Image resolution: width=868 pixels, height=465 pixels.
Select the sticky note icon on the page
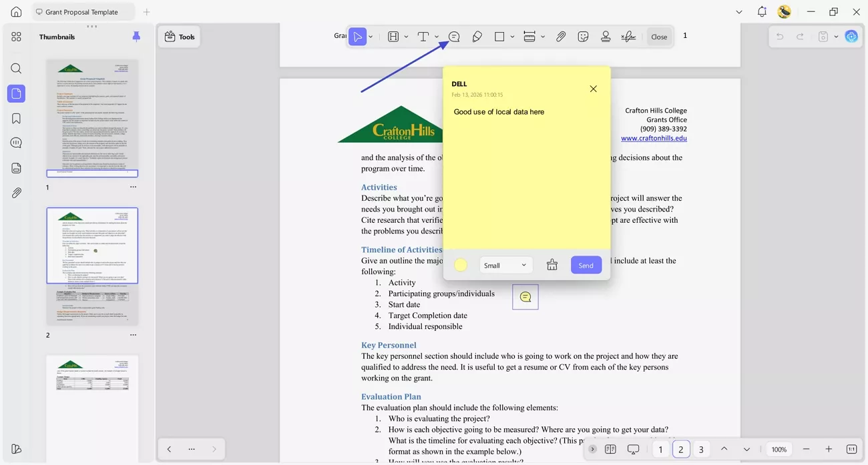point(525,297)
